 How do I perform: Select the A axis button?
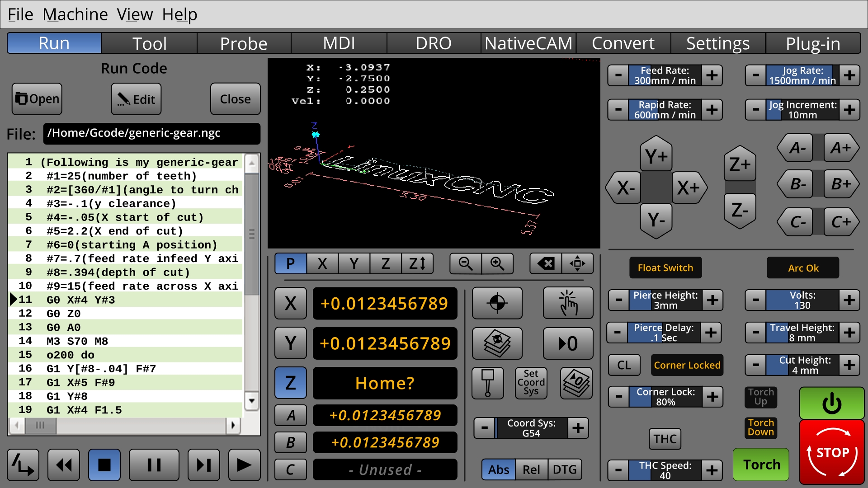(291, 415)
